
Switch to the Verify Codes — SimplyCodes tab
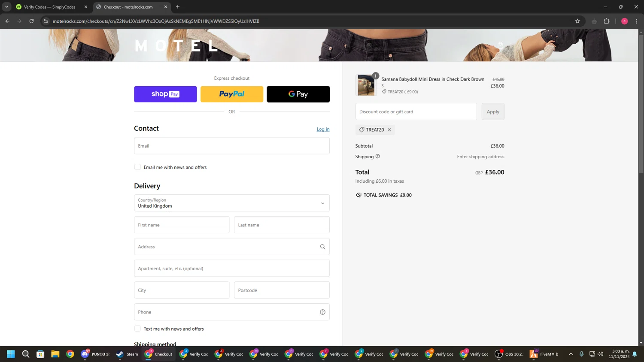(49, 7)
